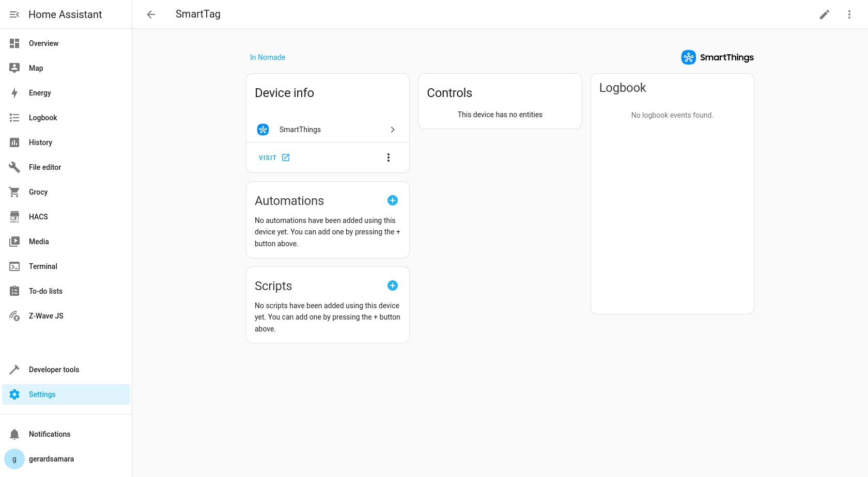Image resolution: width=868 pixels, height=477 pixels.
Task: Add an automation with the plus button
Action: [393, 200]
